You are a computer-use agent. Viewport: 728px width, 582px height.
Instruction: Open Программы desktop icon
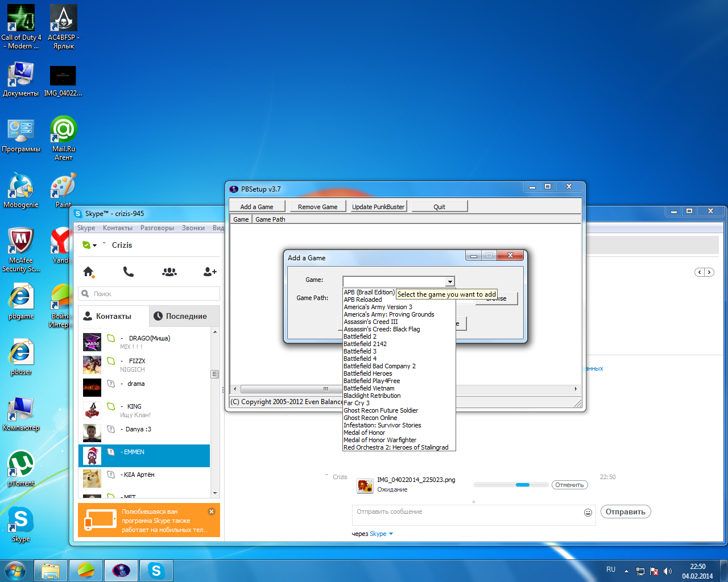coord(21,135)
